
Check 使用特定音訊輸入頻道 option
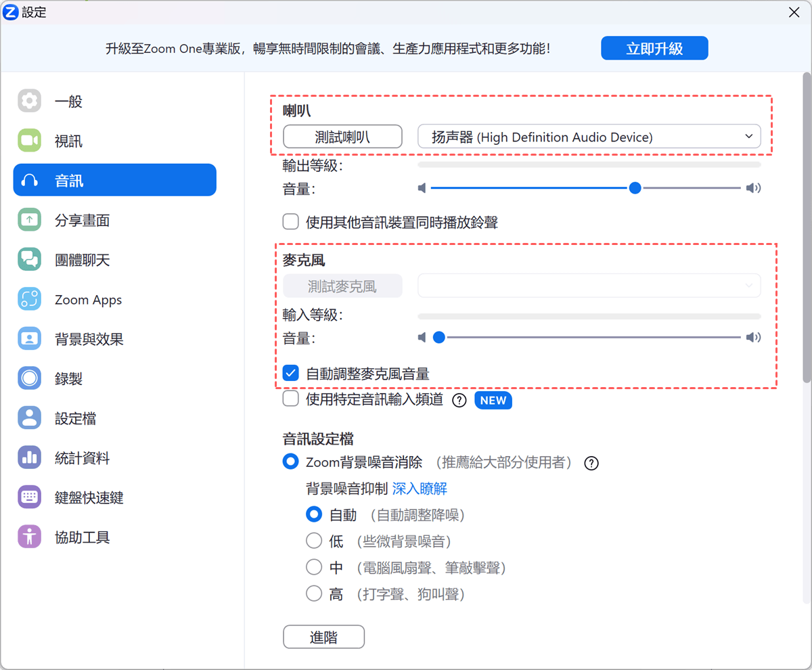(291, 399)
